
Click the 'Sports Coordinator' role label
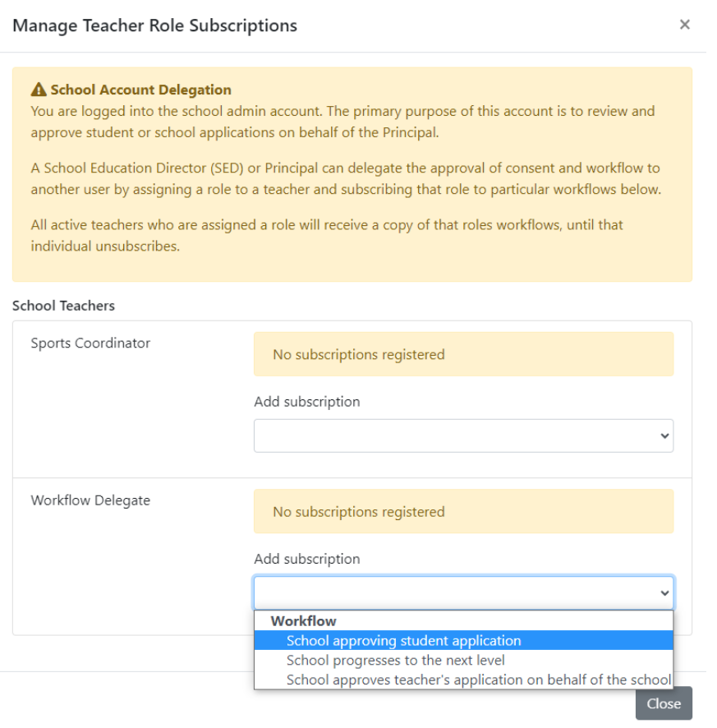[90, 343]
